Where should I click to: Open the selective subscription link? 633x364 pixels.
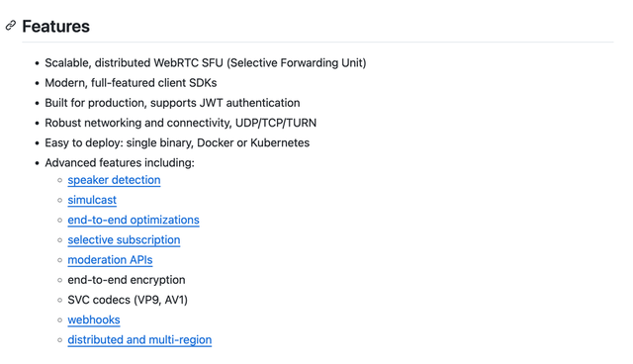124,239
